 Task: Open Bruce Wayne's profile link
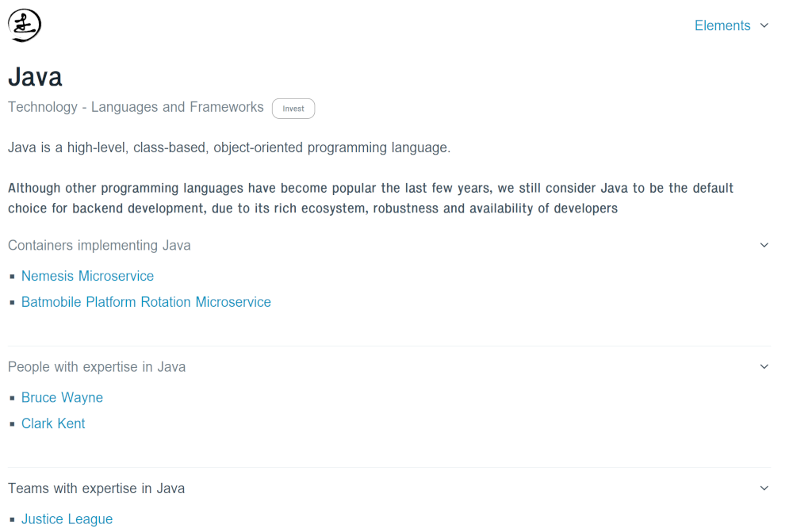tap(62, 397)
